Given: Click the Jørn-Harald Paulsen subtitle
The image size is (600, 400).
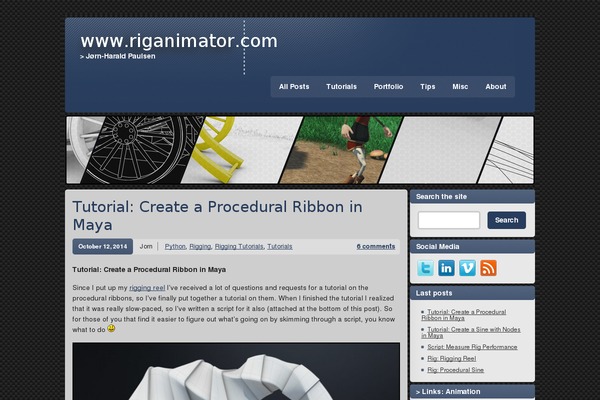Looking at the screenshot, I should 118,56.
